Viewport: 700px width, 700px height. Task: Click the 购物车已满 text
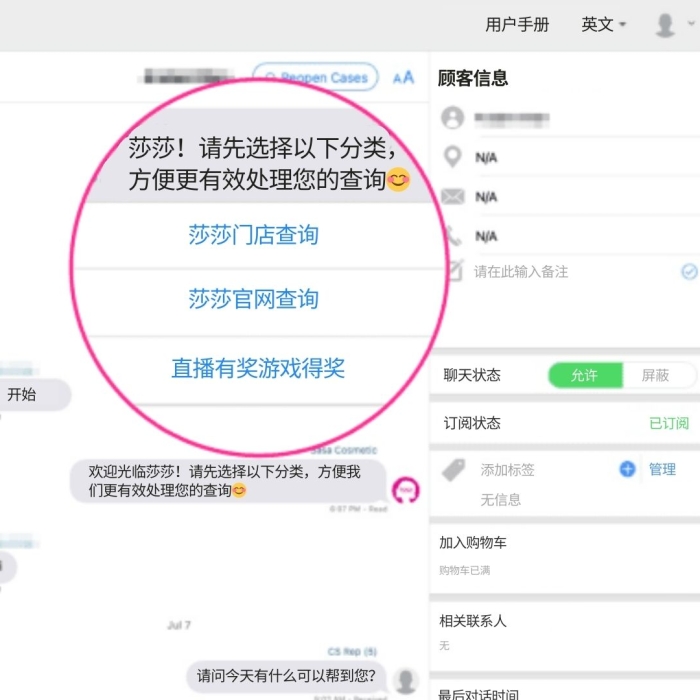click(464, 570)
